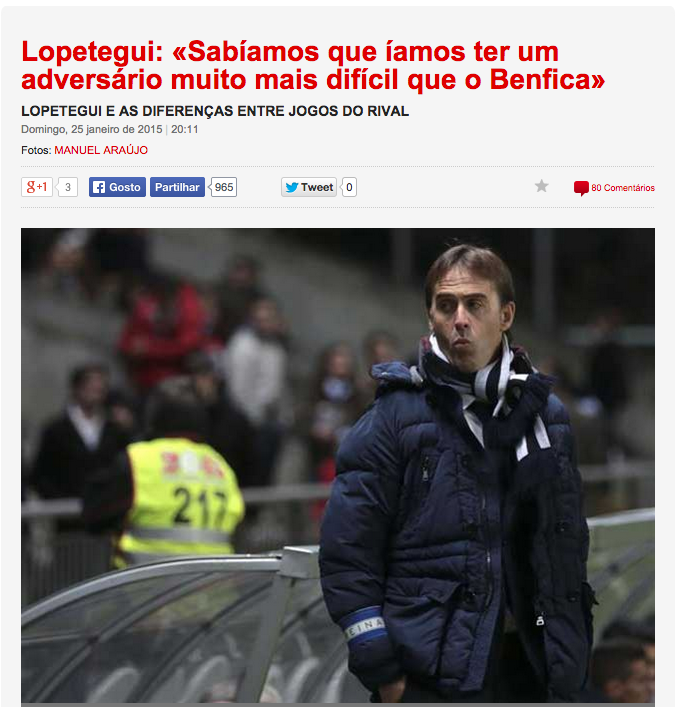Viewport: 675px width, 707px height.
Task: Click the tweet count bubble showing 0
Action: (349, 187)
